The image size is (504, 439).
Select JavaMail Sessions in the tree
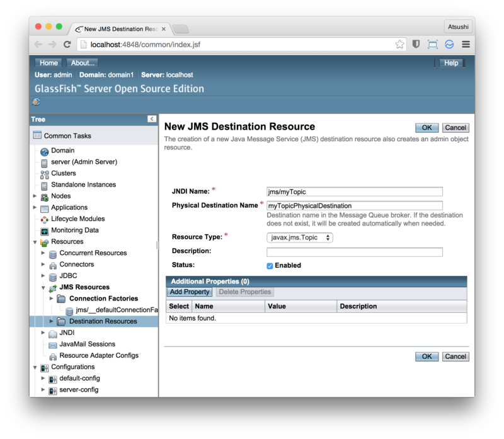(x=87, y=344)
